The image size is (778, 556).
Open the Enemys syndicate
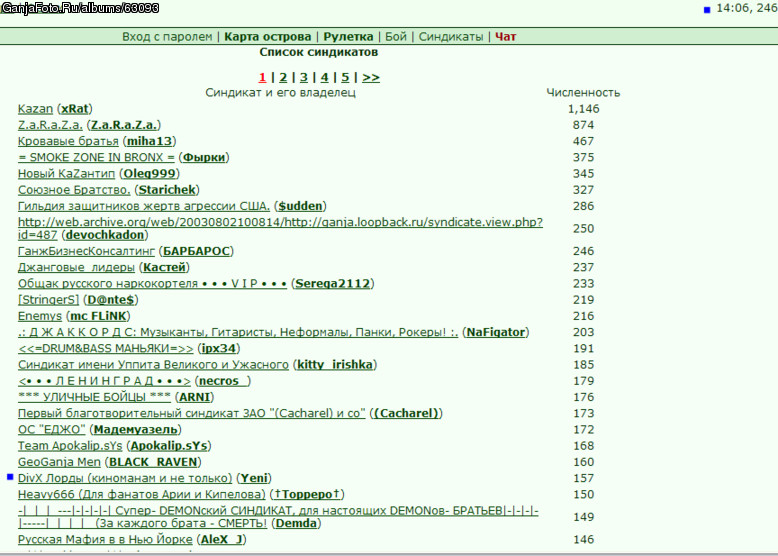click(40, 316)
